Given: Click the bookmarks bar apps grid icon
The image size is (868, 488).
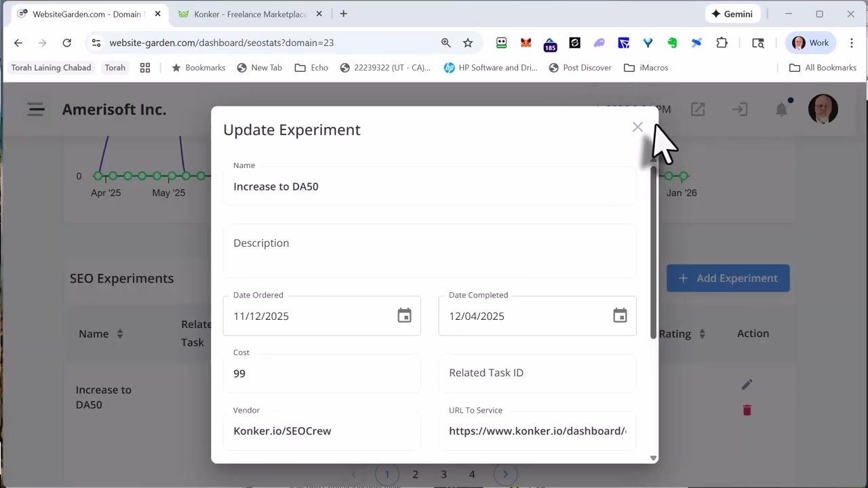Looking at the screenshot, I should pos(144,68).
